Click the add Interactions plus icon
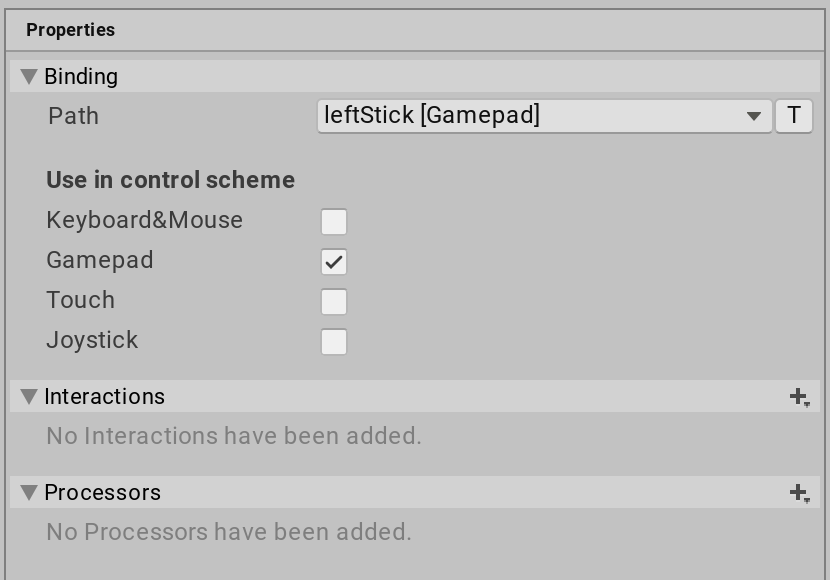 [798, 397]
